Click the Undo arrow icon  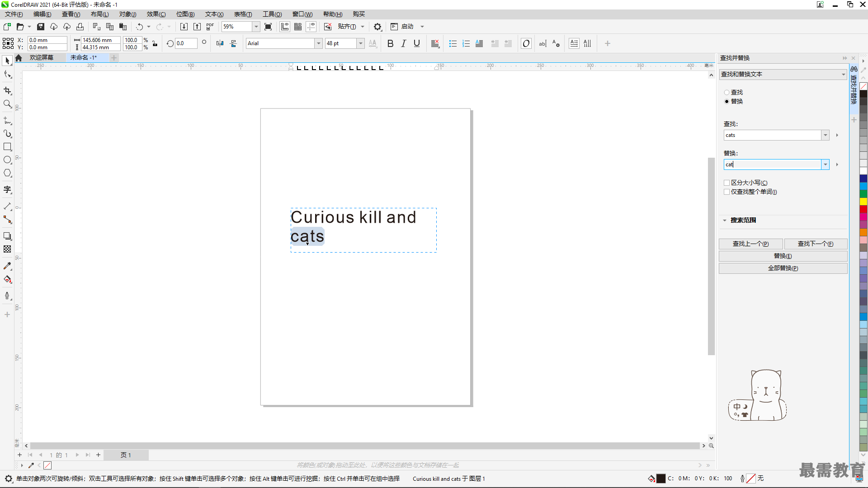click(140, 27)
